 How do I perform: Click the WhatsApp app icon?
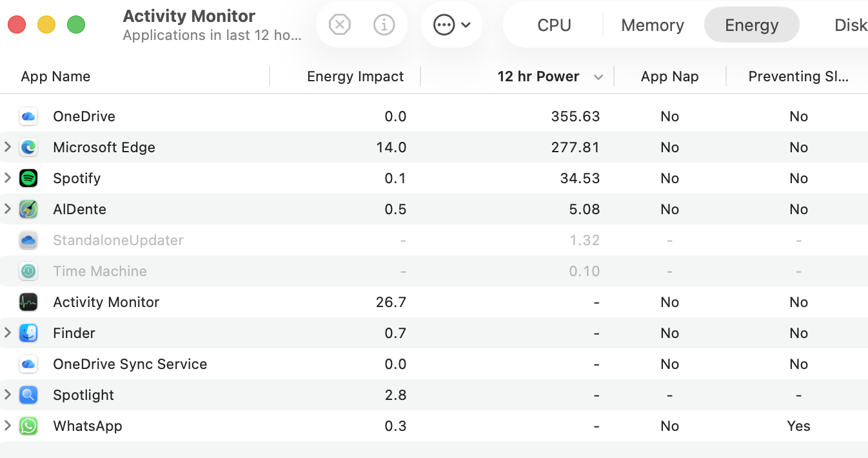tap(28, 426)
